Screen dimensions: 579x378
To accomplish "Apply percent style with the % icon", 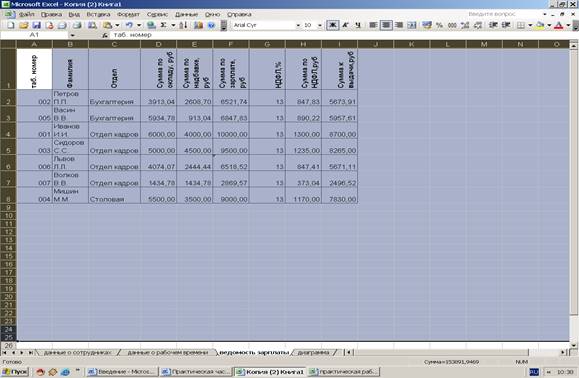I will click(439, 25).
